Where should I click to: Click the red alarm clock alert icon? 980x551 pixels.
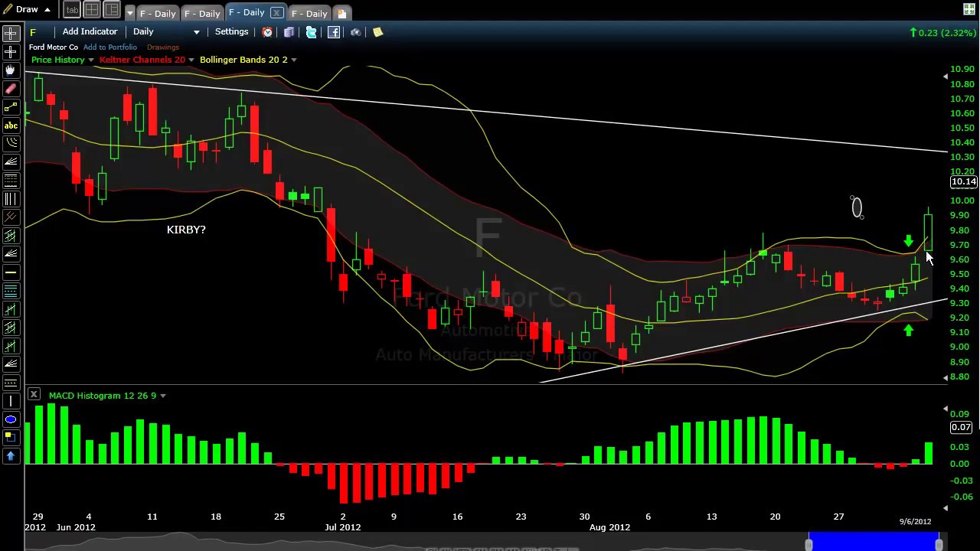pyautogui.click(x=267, y=32)
